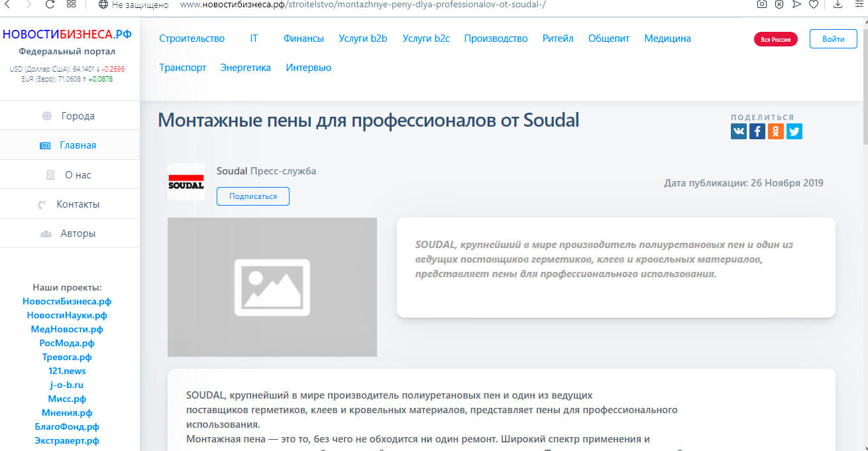The image size is (868, 451).
Task: Open the БлагоФонд.рф project link
Action: (x=67, y=426)
